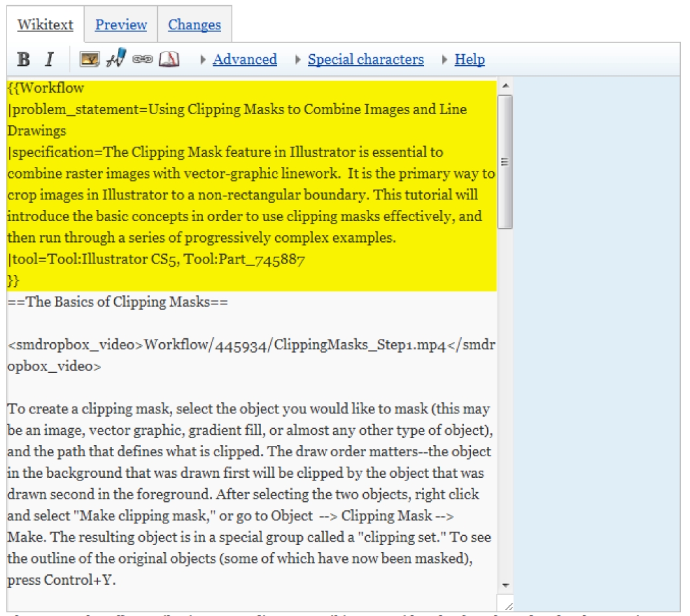Click the closing '}}' template braces
Viewport: 690px width, 616px height.
pos(13,280)
